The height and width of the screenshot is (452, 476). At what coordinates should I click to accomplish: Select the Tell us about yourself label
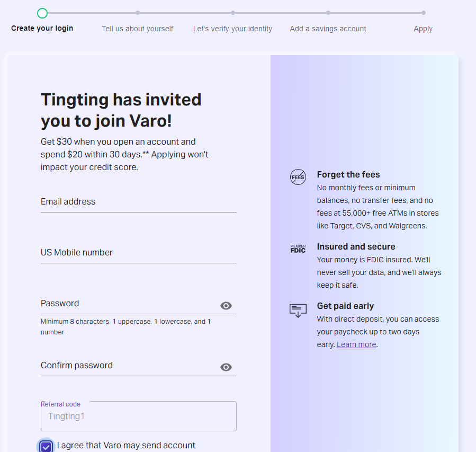137,29
